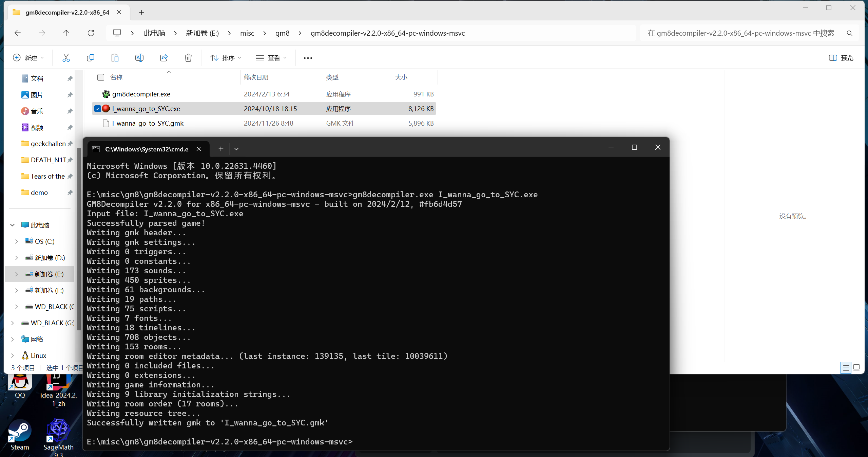This screenshot has width=868, height=457.
Task: Switch to large icons view at bottom right
Action: tap(856, 368)
